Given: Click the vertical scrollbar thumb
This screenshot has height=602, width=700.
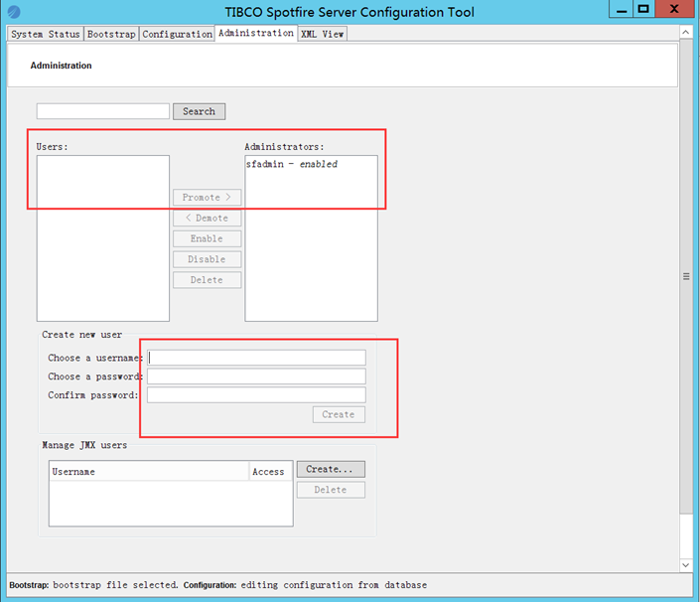Looking at the screenshot, I should click(x=686, y=276).
